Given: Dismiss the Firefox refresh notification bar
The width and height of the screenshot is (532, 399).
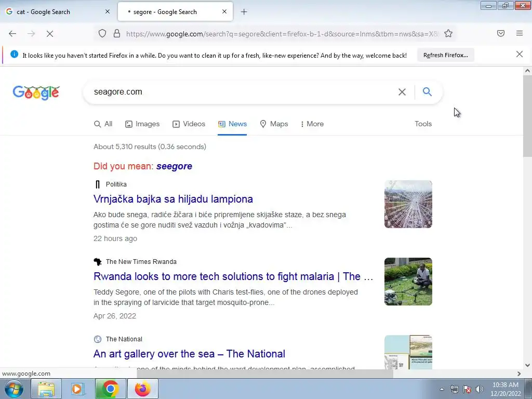Looking at the screenshot, I should click(520, 54).
